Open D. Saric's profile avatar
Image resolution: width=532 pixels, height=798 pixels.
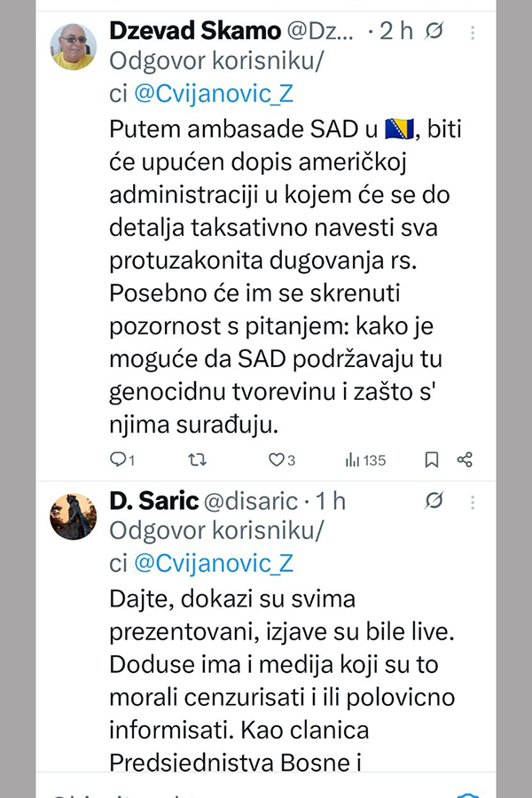(74, 516)
